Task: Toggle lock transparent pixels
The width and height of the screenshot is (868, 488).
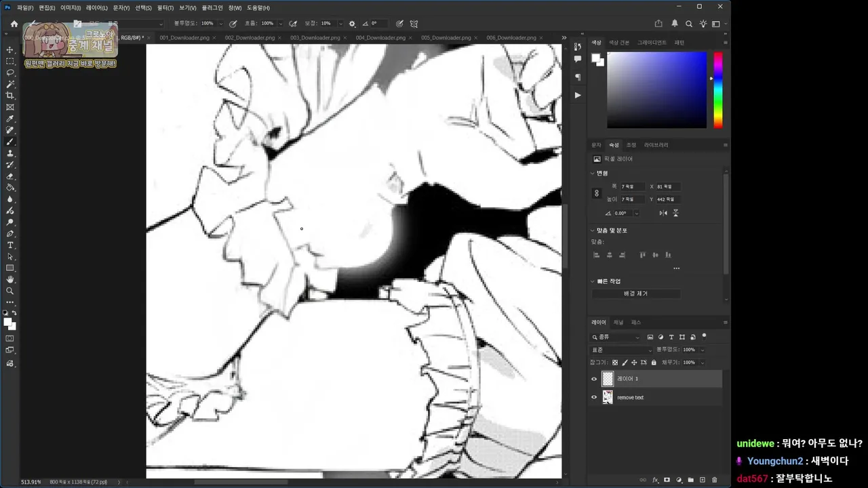Action: (615, 363)
